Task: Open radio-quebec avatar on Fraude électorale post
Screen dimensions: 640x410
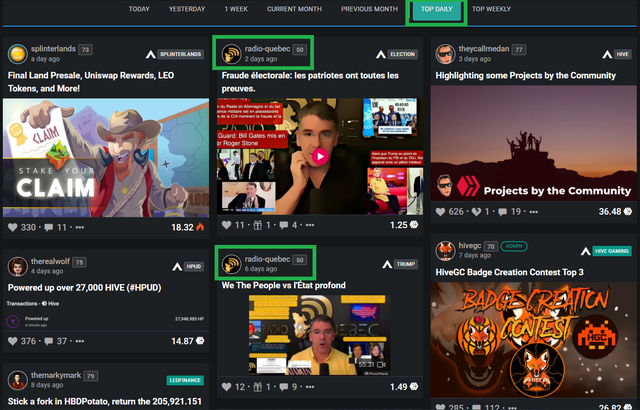Action: (x=231, y=54)
